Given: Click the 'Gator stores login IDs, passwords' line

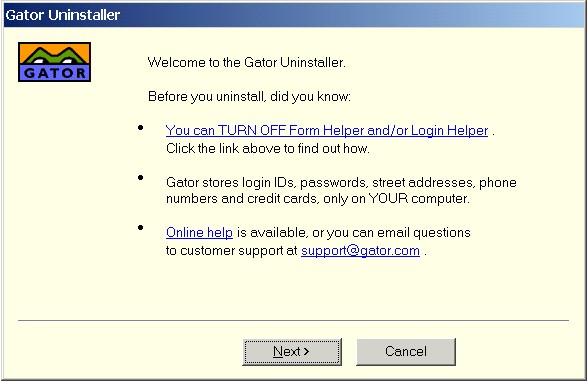Looking at the screenshot, I should [341, 183].
